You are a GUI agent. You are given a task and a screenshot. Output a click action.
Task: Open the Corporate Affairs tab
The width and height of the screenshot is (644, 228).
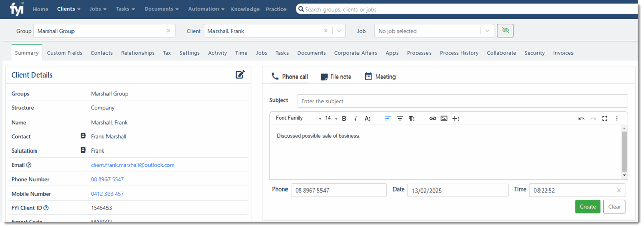[355, 53]
